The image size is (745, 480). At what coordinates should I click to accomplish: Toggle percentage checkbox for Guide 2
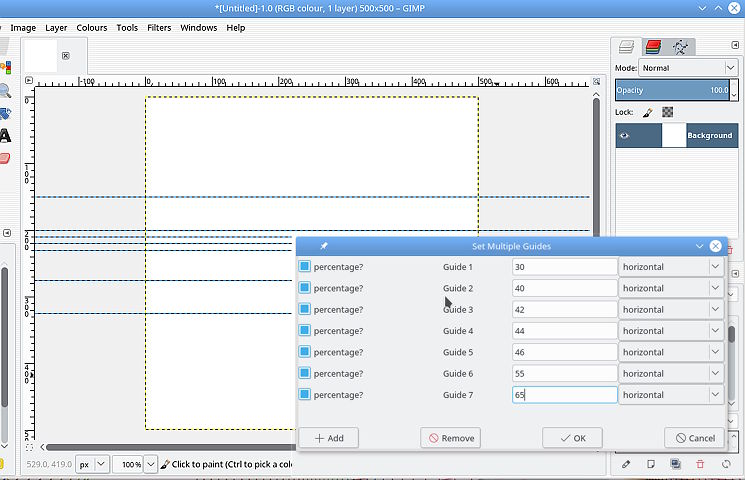click(x=305, y=288)
